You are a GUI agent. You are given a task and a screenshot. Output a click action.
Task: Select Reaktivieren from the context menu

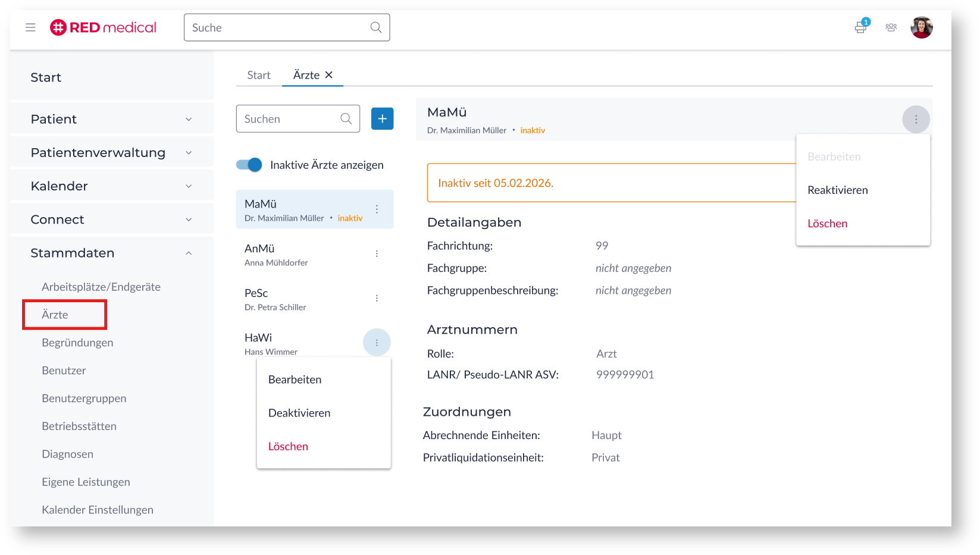837,190
